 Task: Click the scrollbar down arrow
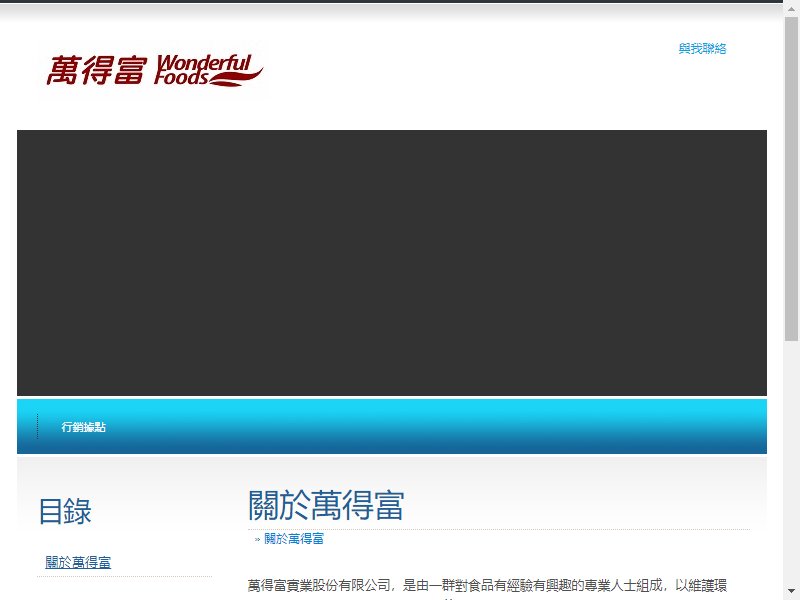point(791,593)
